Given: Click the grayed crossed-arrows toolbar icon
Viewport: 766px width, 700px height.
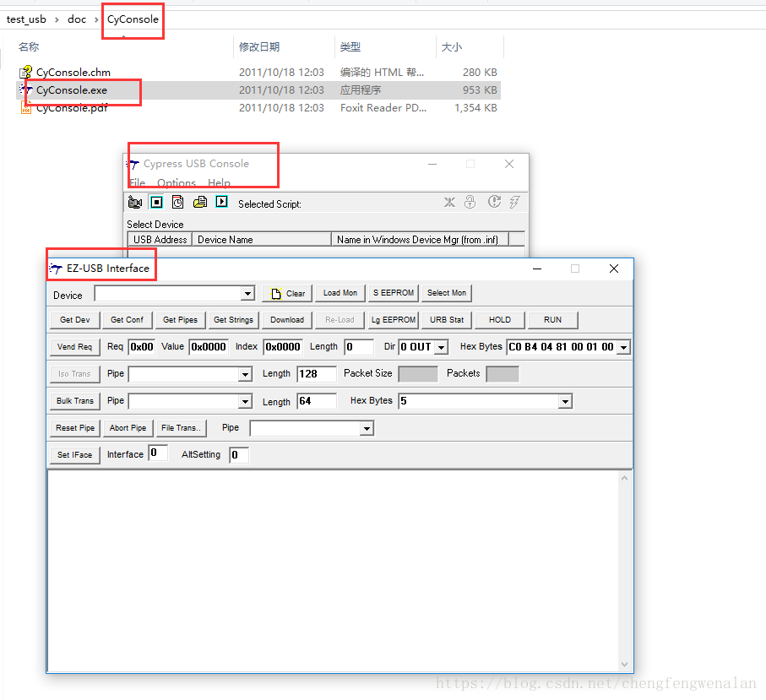Looking at the screenshot, I should pos(449,203).
